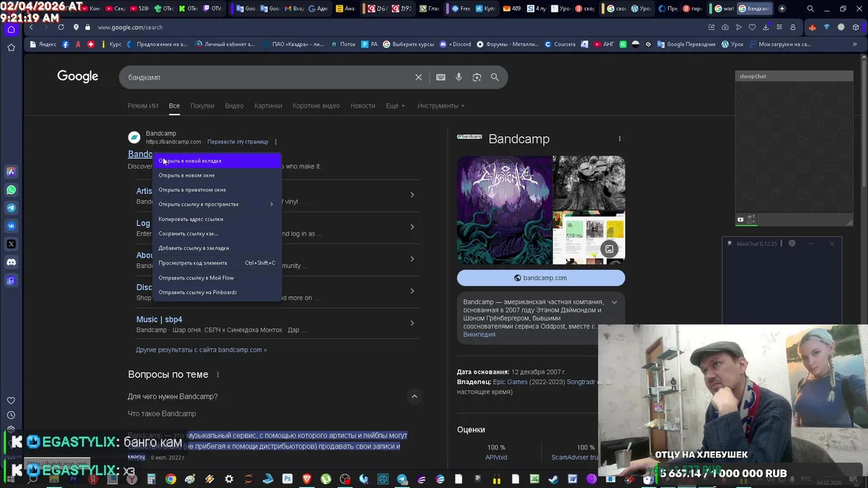Open the on-screen keyboard in search bar
The width and height of the screenshot is (868, 488).
coord(441,77)
